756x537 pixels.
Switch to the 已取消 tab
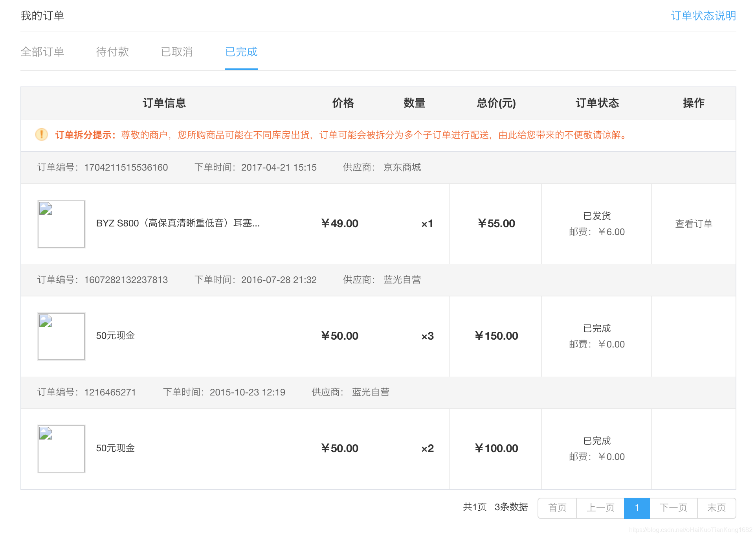tap(177, 51)
